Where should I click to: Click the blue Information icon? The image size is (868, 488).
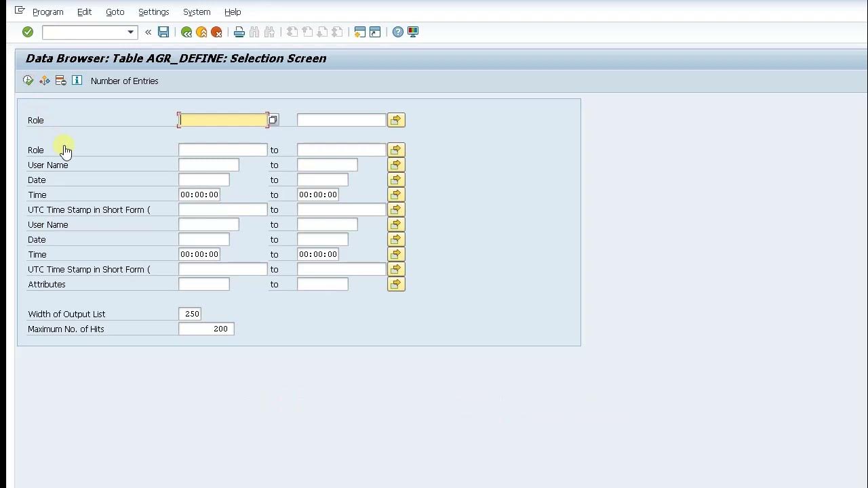click(x=77, y=81)
